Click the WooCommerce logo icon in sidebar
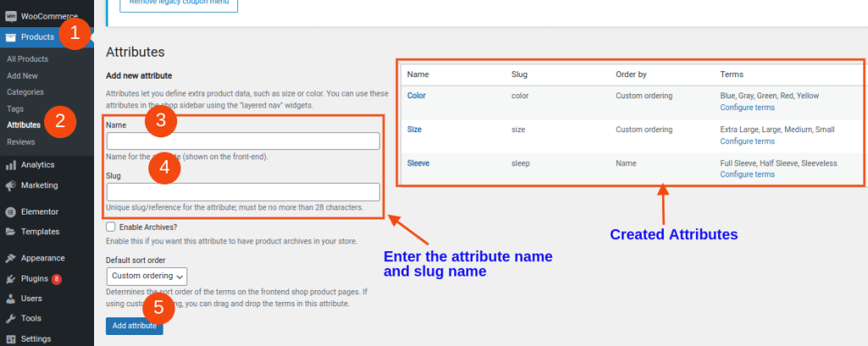The height and width of the screenshot is (346, 868). [x=10, y=17]
